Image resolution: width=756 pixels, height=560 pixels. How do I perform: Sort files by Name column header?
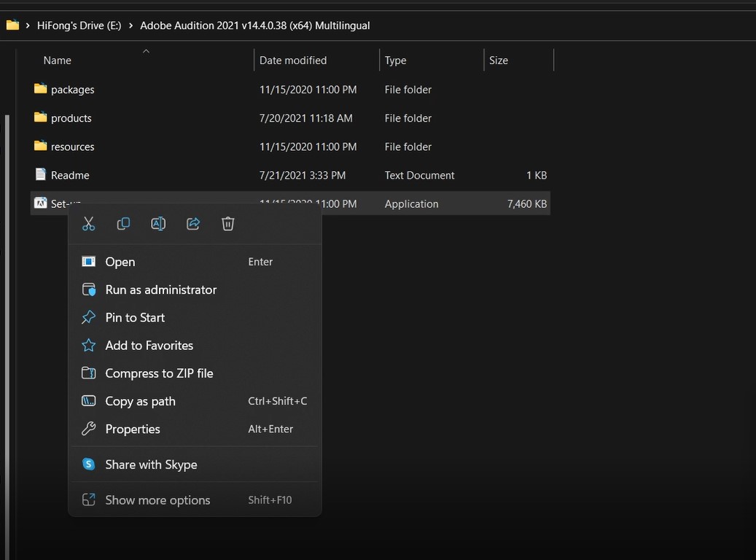coord(58,61)
